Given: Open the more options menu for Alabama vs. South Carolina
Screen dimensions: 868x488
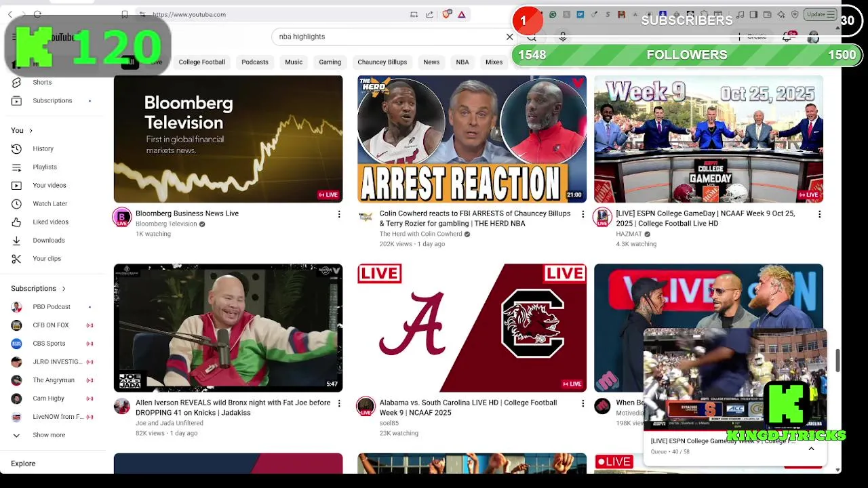Looking at the screenshot, I should point(583,403).
